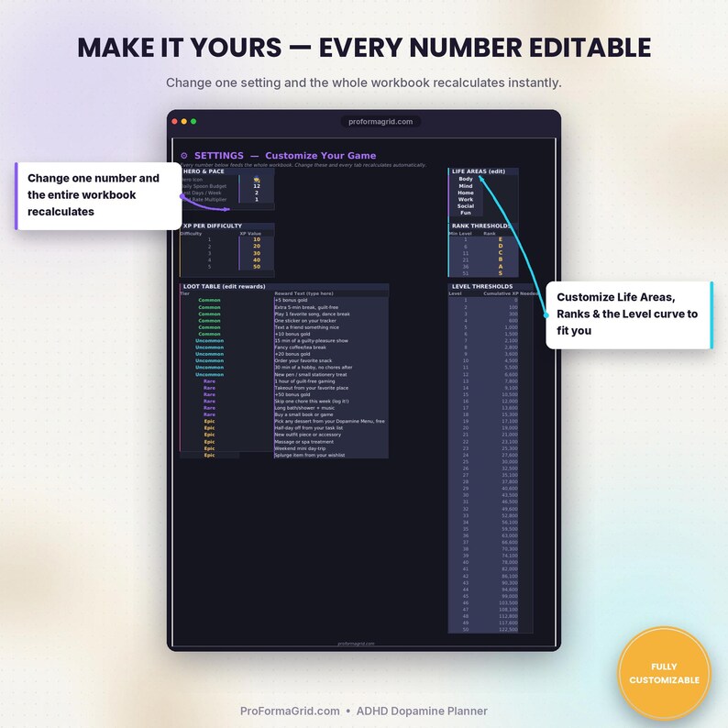728x728 pixels.
Task: Edit 'Extra 5-min break, guilt-free' reward
Action: pyautogui.click(x=331, y=307)
